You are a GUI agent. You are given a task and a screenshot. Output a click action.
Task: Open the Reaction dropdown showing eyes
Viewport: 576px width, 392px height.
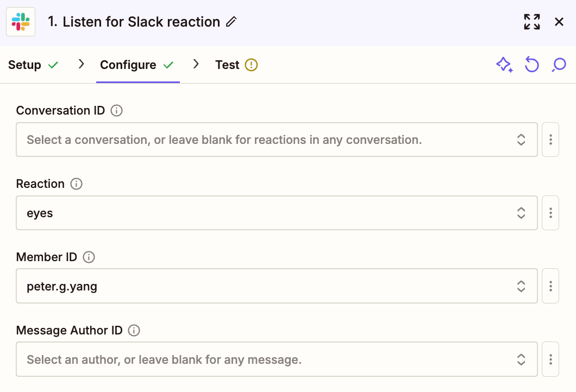click(x=277, y=213)
